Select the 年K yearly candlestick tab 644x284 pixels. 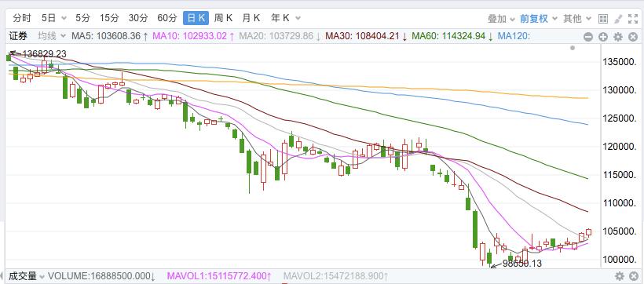tap(280, 18)
